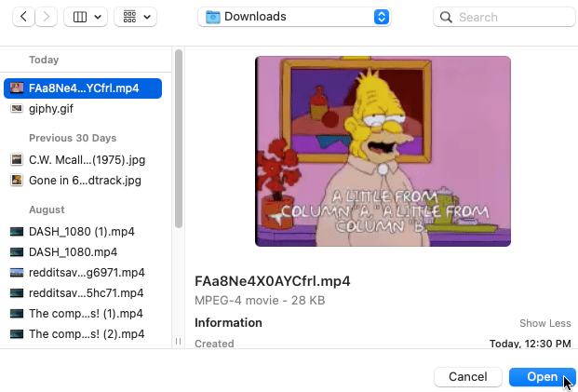The image size is (578, 392).
Task: Select Gone in 6...dtrack.jpg file
Action: point(83,181)
